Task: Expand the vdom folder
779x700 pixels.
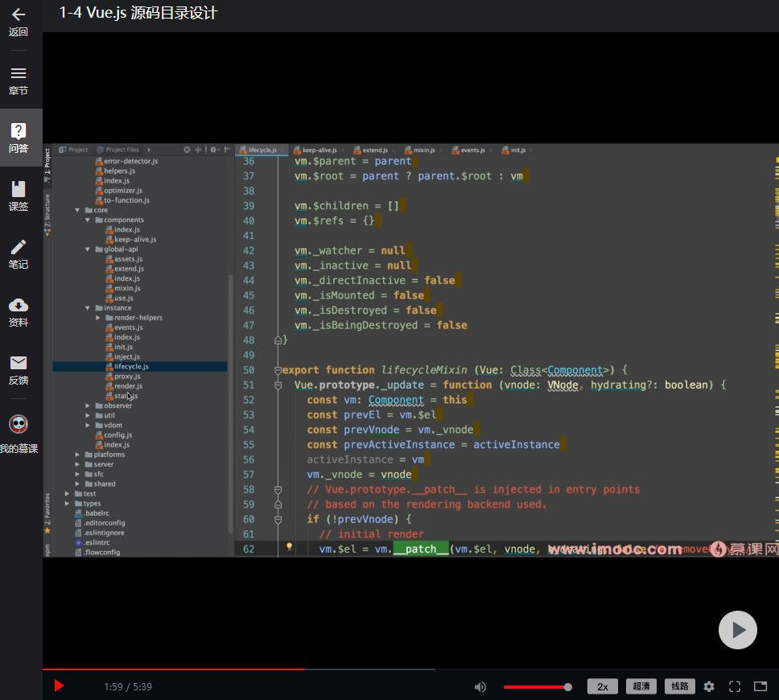Action: [x=88, y=426]
